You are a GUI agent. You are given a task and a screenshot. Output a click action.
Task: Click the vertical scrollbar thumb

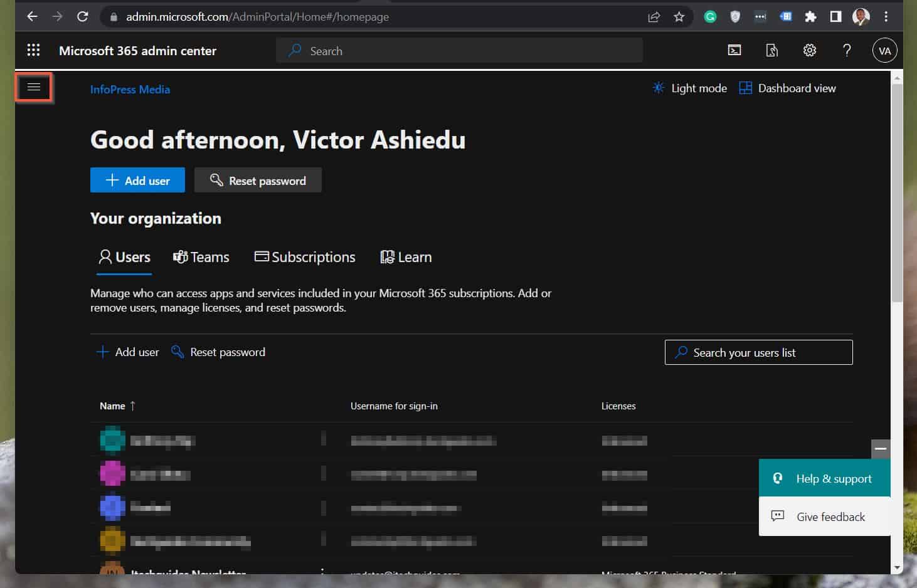click(x=897, y=193)
